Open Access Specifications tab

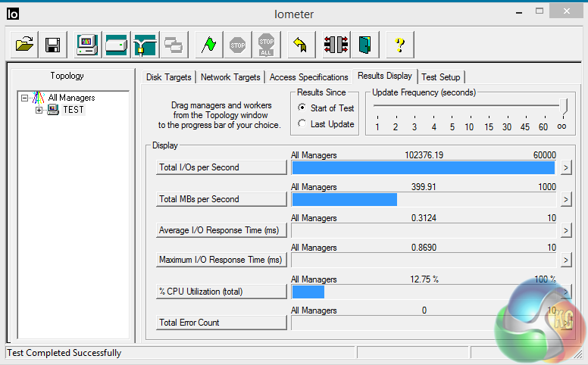(x=308, y=77)
